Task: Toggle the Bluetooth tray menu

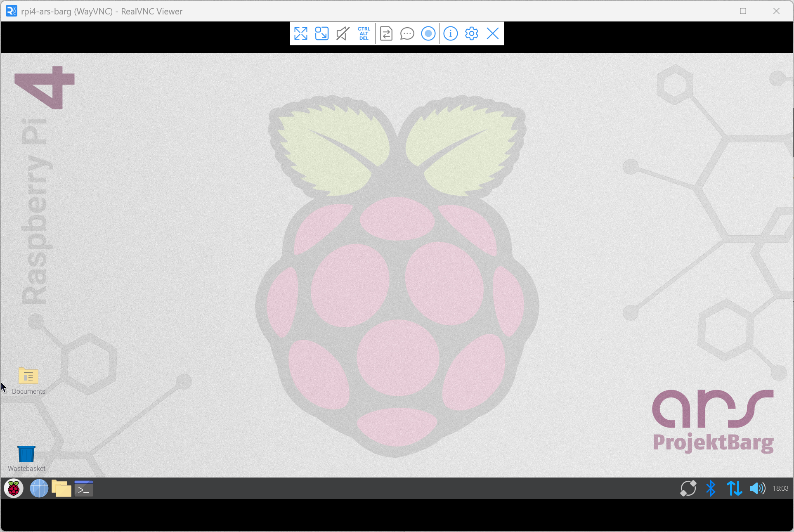Action: point(711,489)
